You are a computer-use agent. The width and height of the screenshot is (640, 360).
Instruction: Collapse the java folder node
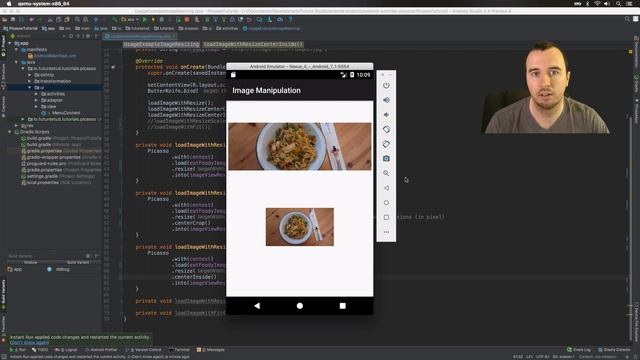coord(17,62)
